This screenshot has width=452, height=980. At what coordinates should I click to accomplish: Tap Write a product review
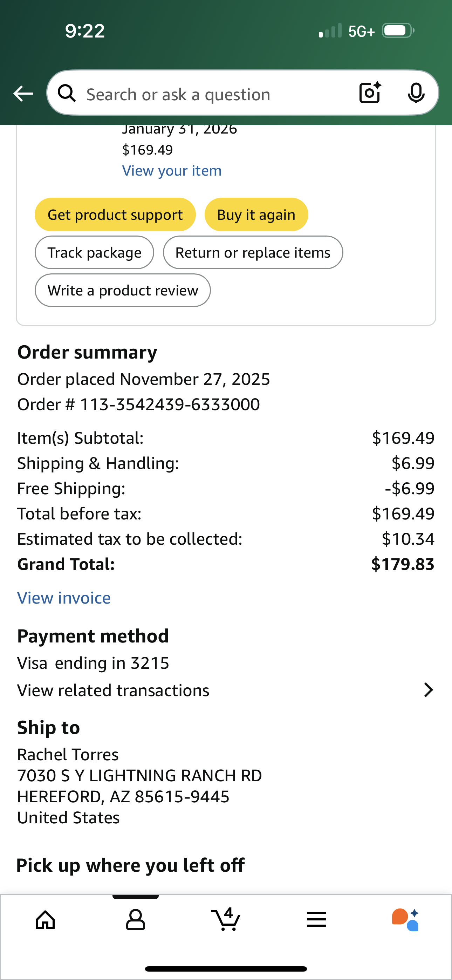click(x=123, y=290)
